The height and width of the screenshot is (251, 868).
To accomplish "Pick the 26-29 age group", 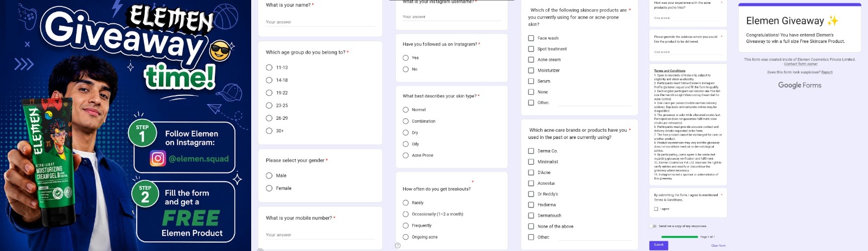I will click(x=269, y=118).
